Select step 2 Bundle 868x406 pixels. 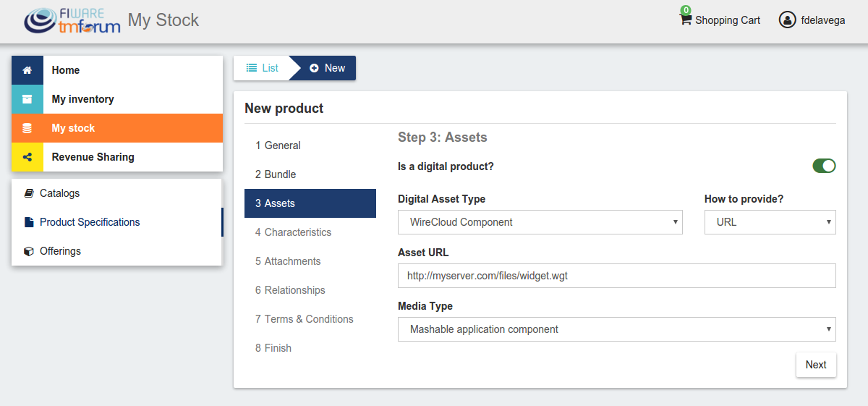point(310,174)
